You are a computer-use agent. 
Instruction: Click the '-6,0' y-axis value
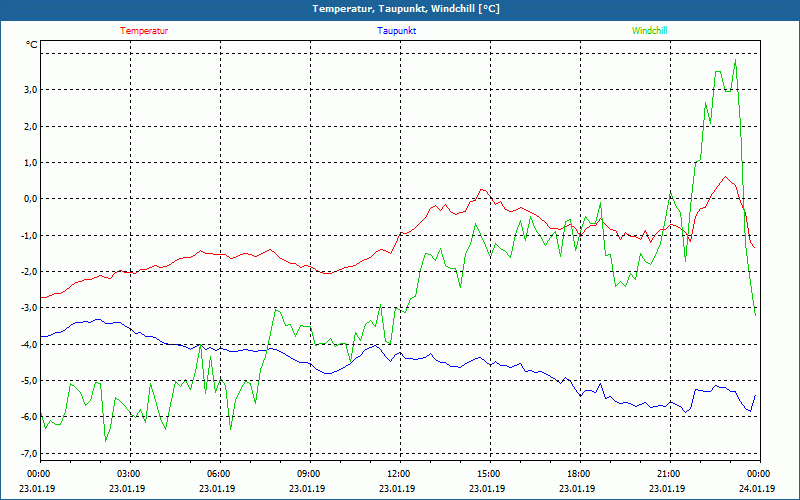coord(29,417)
